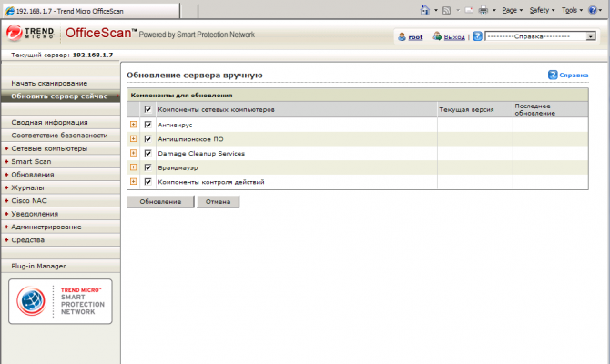Select Обновить сервер сейчас in sidebar

60,96
